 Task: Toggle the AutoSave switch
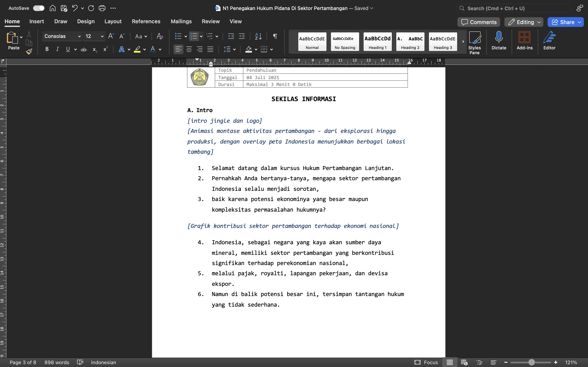[x=39, y=8]
